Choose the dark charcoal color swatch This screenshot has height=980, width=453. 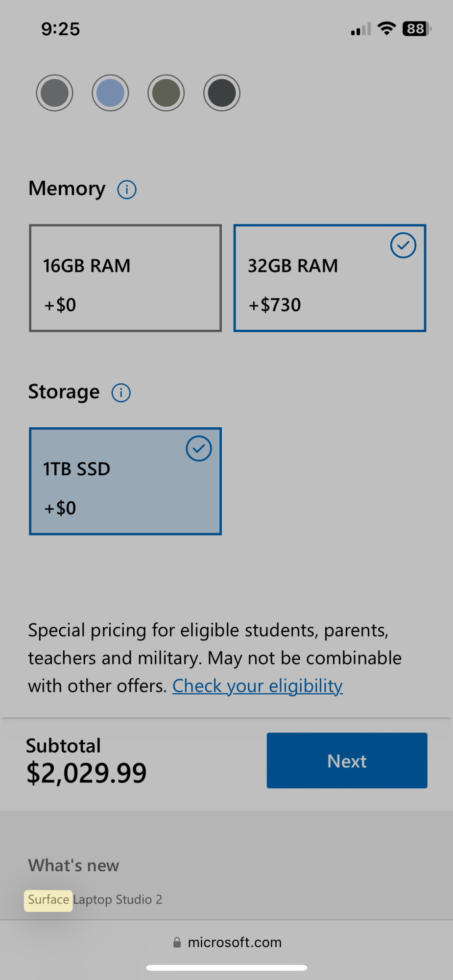point(222,93)
